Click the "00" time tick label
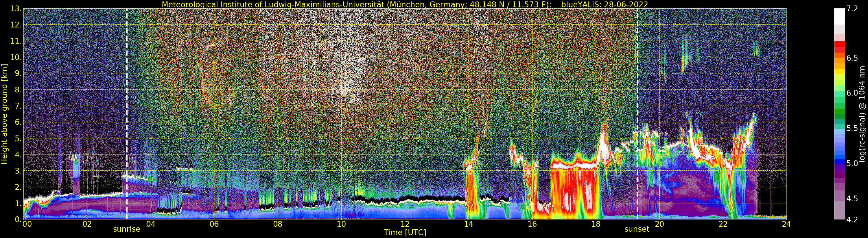The height and width of the screenshot is (238, 868). pyautogui.click(x=27, y=224)
